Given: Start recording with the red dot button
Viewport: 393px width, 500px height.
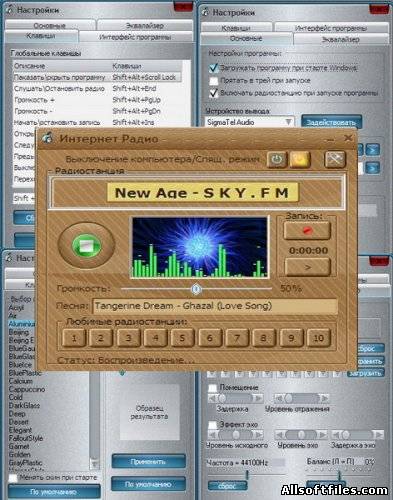Looking at the screenshot, I should click(307, 230).
